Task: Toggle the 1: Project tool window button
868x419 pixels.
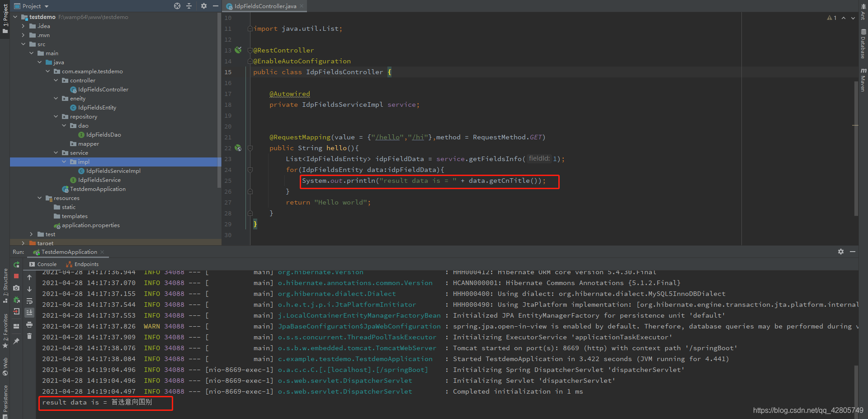Action: (5, 18)
